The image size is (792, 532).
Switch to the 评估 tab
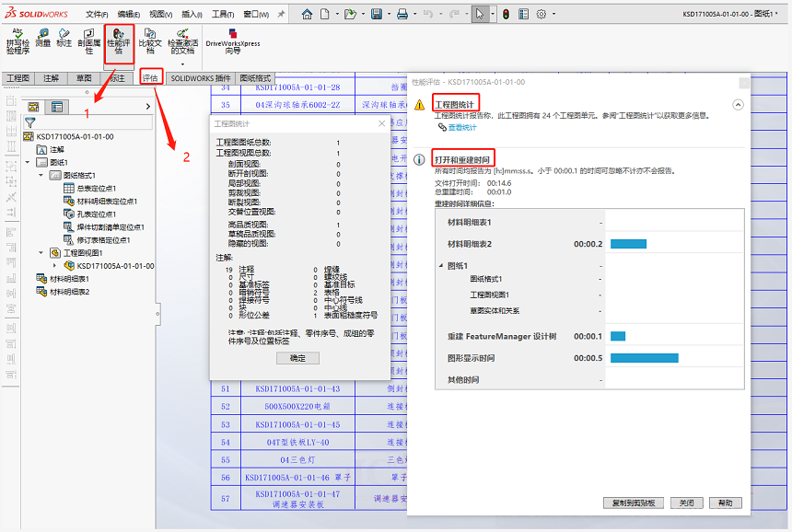coord(151,78)
